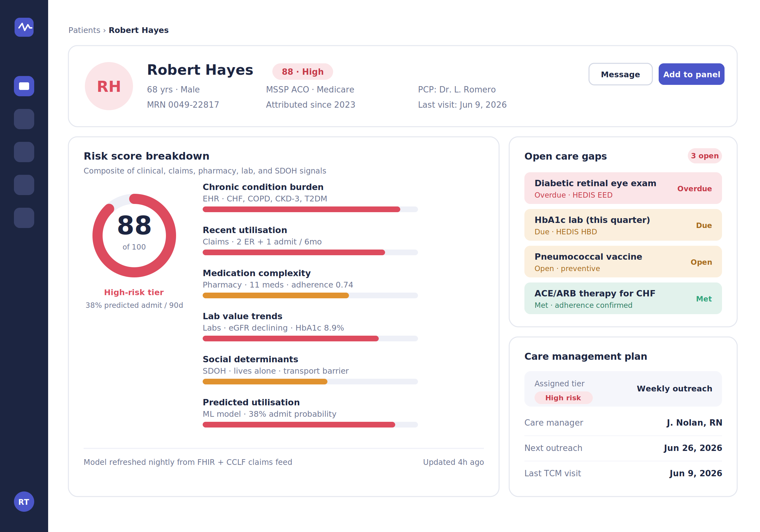Click the Open care gaps title
This screenshot has width=760, height=532.
(x=566, y=156)
